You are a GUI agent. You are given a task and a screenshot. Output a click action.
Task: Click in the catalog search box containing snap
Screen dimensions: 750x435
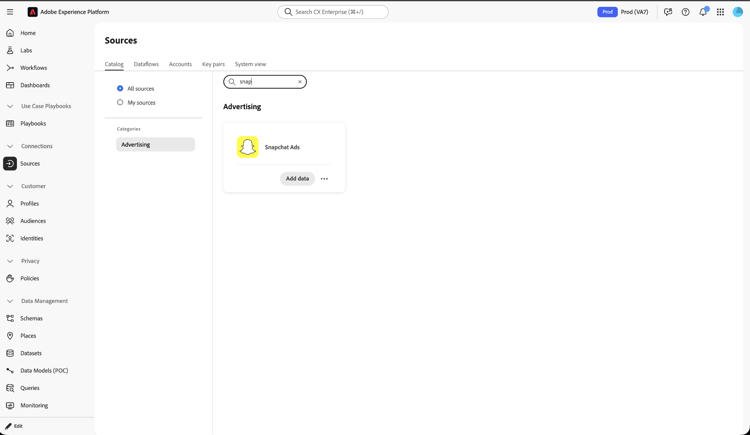(x=265, y=82)
